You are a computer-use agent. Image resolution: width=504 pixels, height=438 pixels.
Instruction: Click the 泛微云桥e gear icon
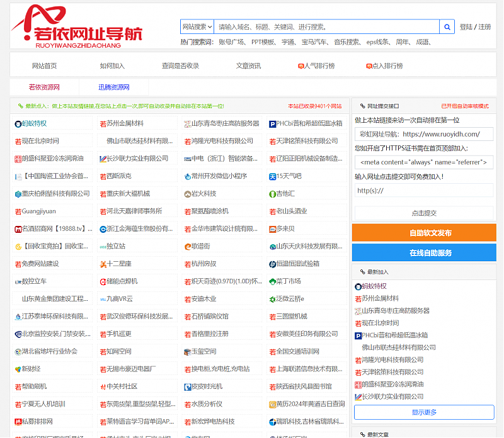tap(272, 300)
